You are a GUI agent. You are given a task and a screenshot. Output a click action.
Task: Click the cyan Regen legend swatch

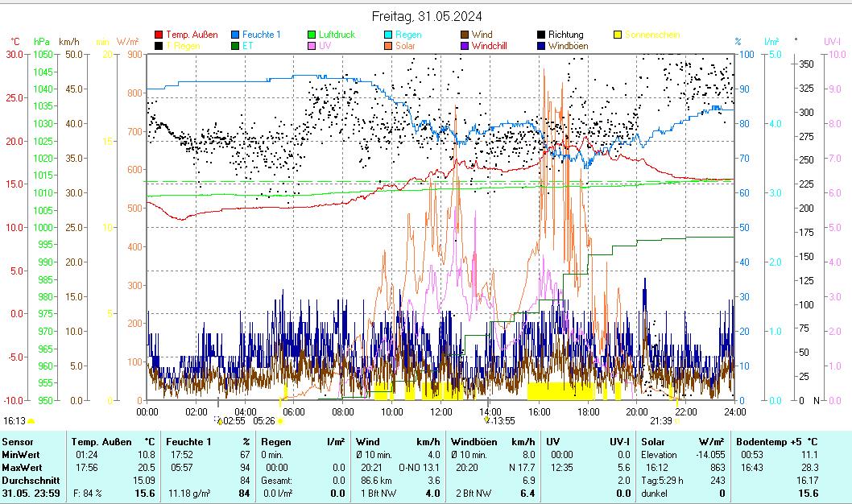point(388,35)
